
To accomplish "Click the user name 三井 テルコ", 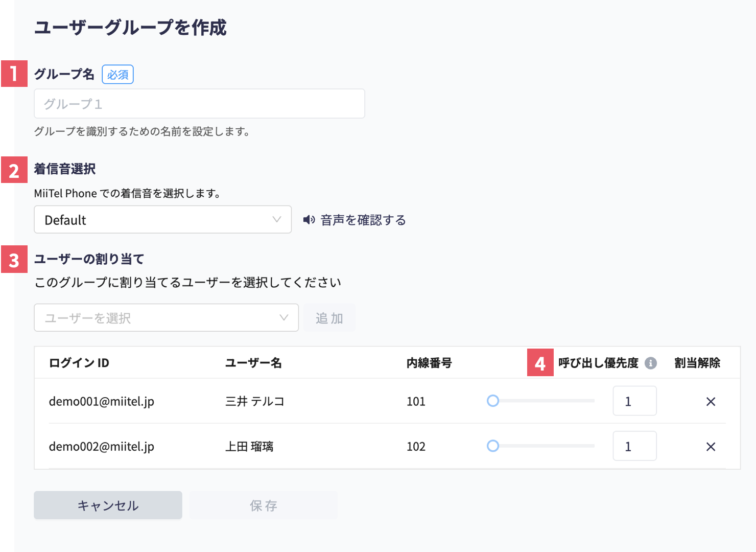I will tap(255, 401).
